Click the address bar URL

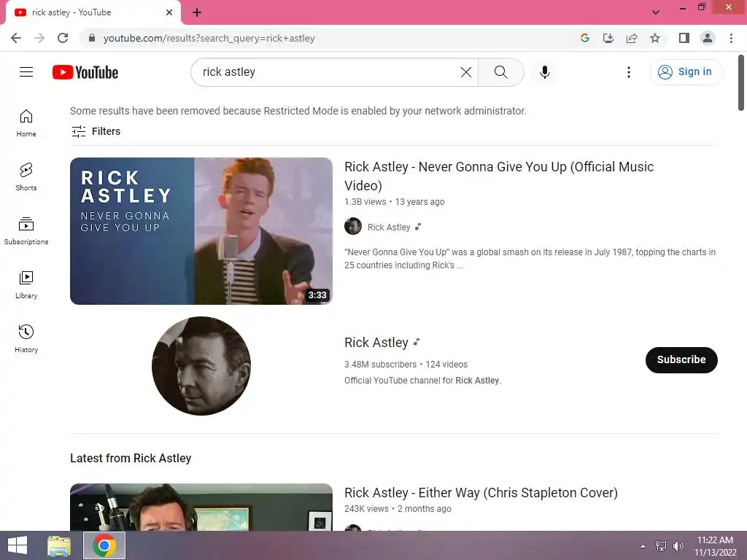pos(209,38)
